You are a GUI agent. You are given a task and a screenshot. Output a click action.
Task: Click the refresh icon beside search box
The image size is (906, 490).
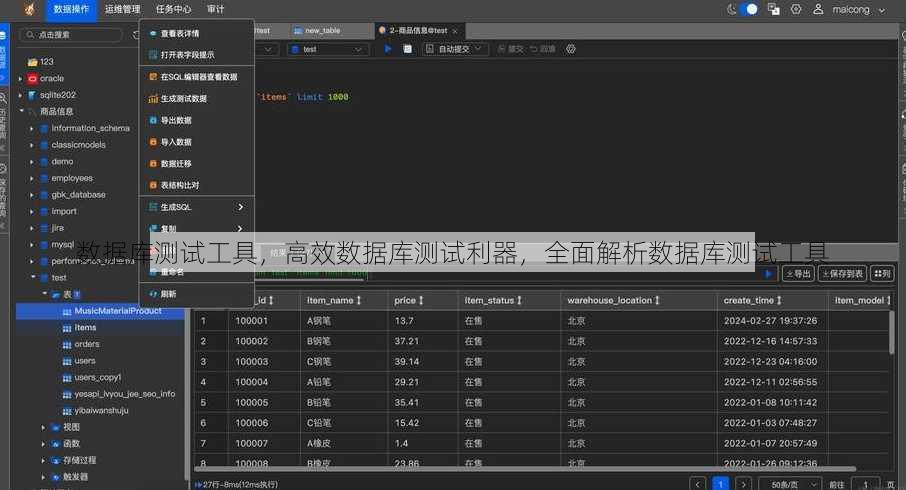point(136,35)
